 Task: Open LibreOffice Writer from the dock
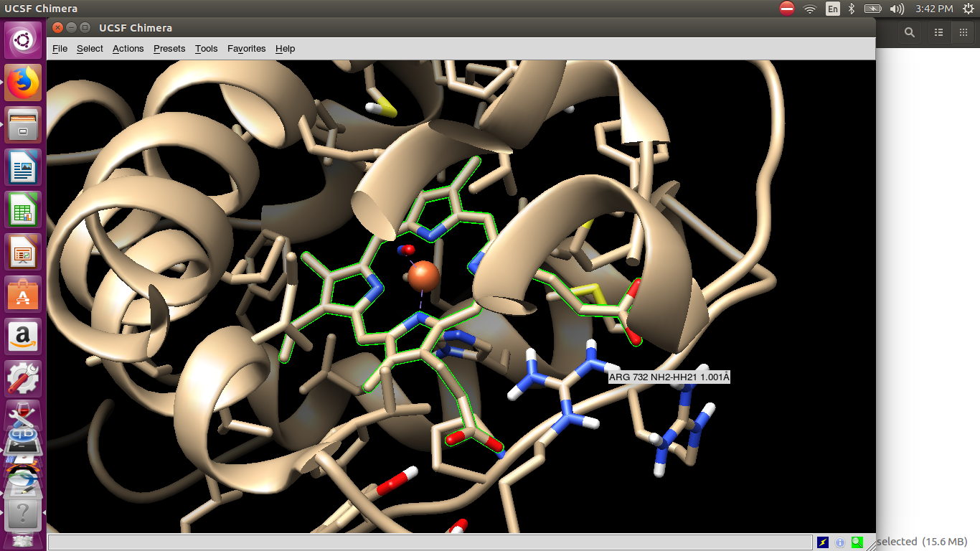click(x=24, y=168)
